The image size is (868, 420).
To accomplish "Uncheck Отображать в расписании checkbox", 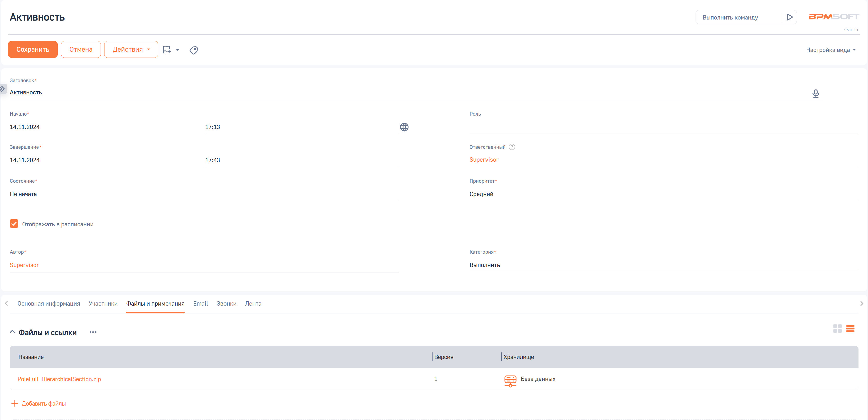I will (x=14, y=224).
